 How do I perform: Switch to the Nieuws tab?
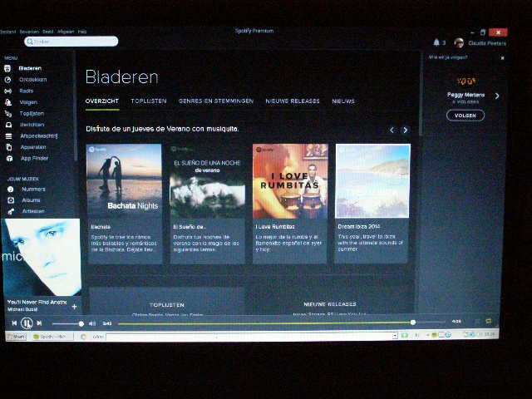pos(343,101)
